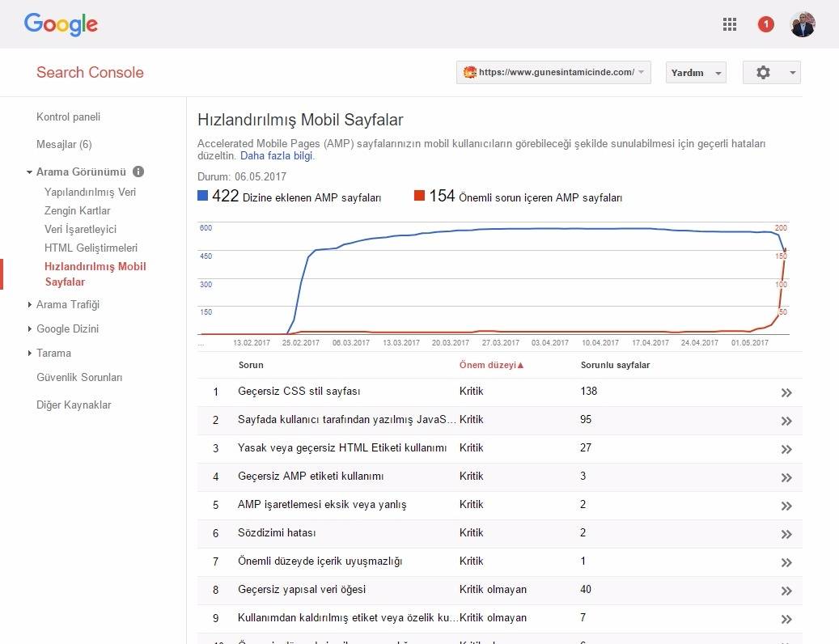Viewport: 839px width, 644px height.
Task: Open Mesajlar (6) in sidebar
Action: (64, 144)
